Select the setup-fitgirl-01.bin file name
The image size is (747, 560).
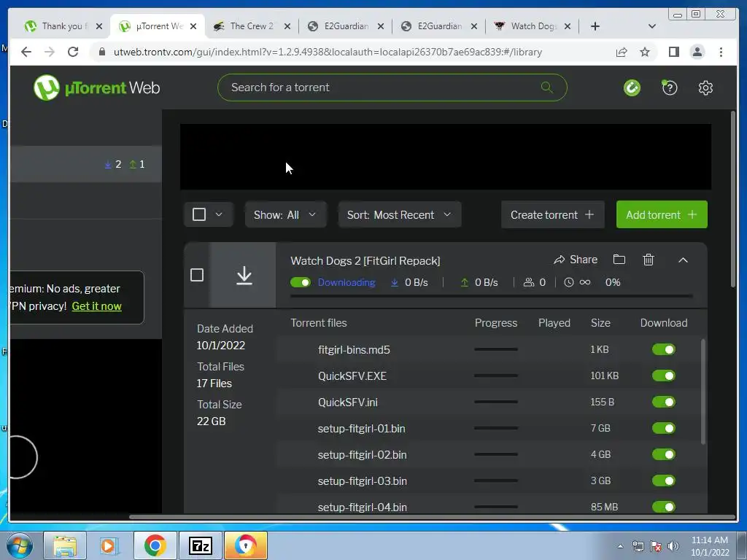tap(362, 429)
